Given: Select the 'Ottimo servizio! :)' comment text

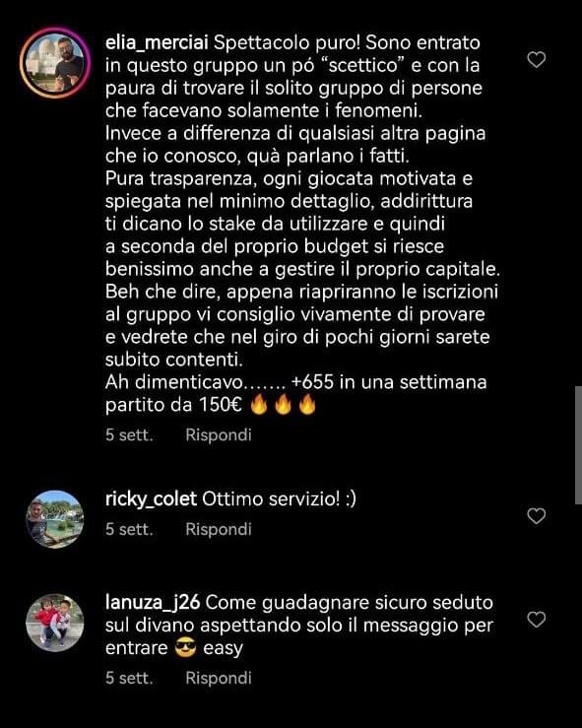Looking at the screenshot, I should point(280,499).
